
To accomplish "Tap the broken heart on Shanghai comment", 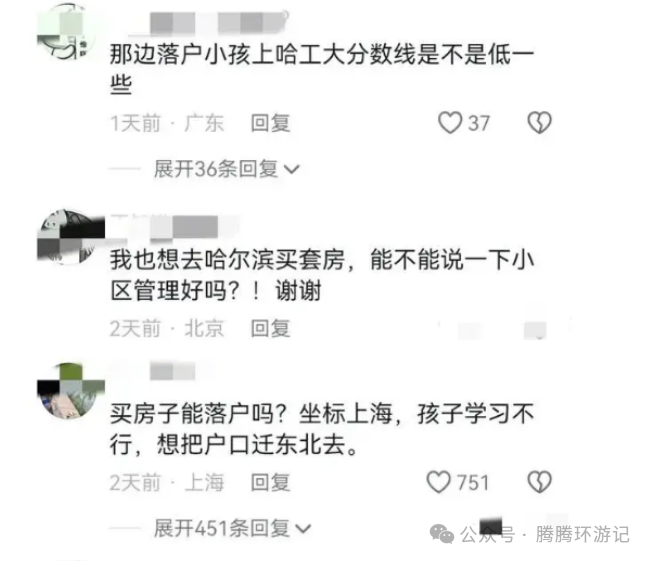I will [539, 482].
